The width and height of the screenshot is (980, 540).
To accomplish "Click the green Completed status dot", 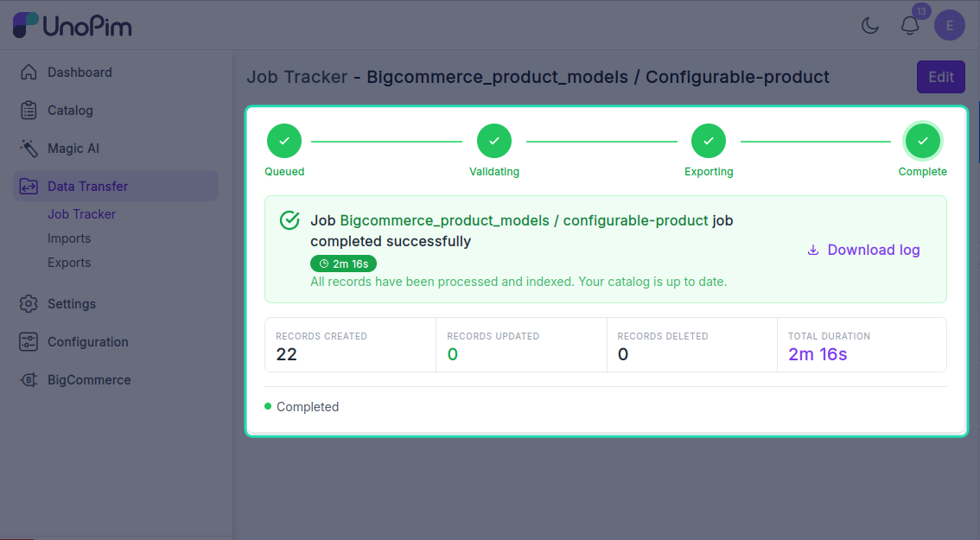I will (268, 406).
